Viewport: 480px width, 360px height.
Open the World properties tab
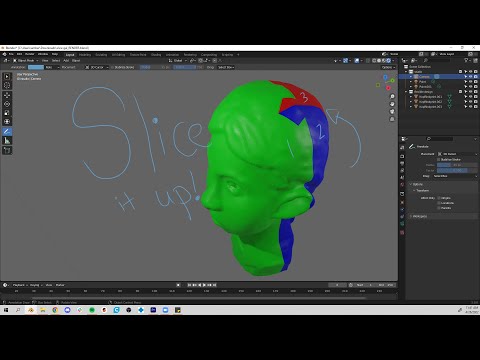coord(402,184)
